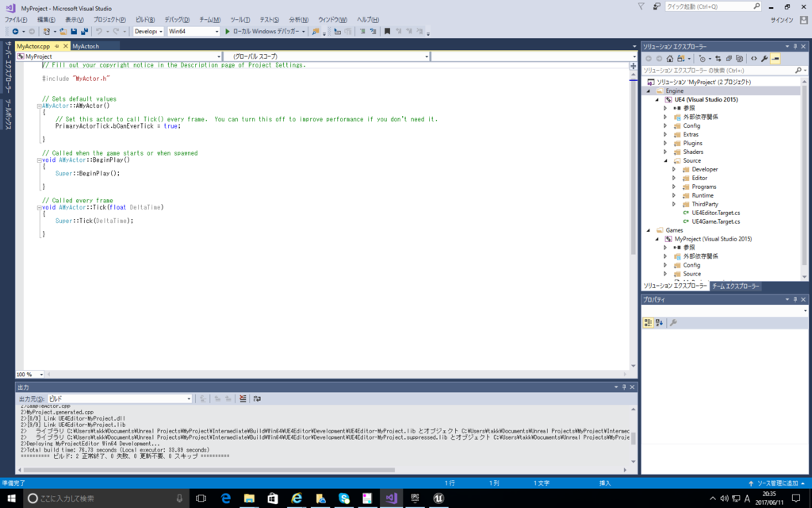Click the comment-out selected lines icon

tap(362, 32)
